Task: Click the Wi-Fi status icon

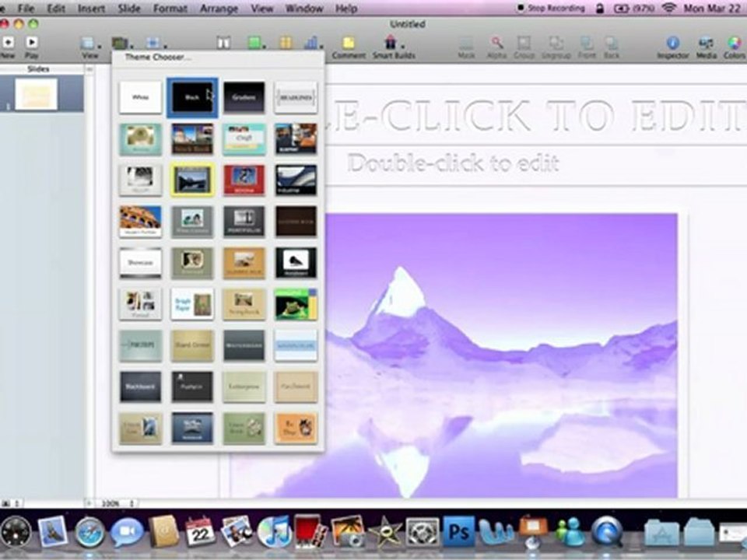Action: tap(669, 8)
